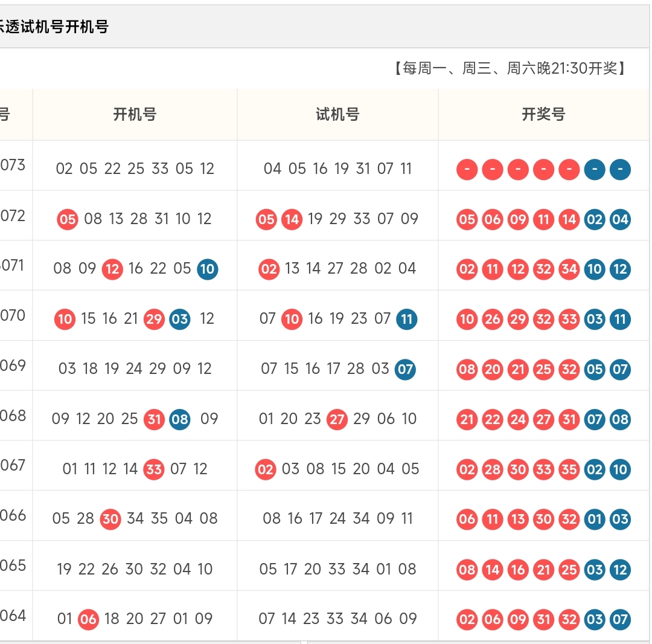Image resolution: width=652 pixels, height=644 pixels.
Task: Click red ball 02 in row 067 试机号
Action: [265, 469]
